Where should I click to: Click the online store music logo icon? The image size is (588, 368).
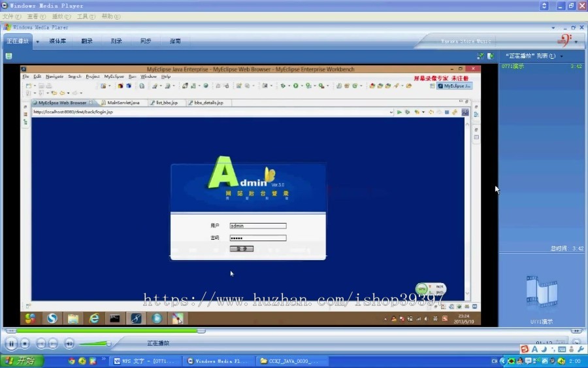pyautogui.click(x=564, y=40)
